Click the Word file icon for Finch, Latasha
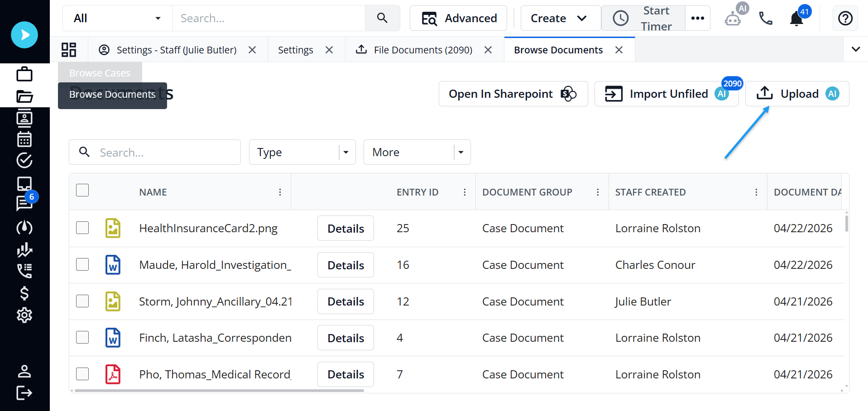This screenshot has width=868, height=411. (113, 338)
